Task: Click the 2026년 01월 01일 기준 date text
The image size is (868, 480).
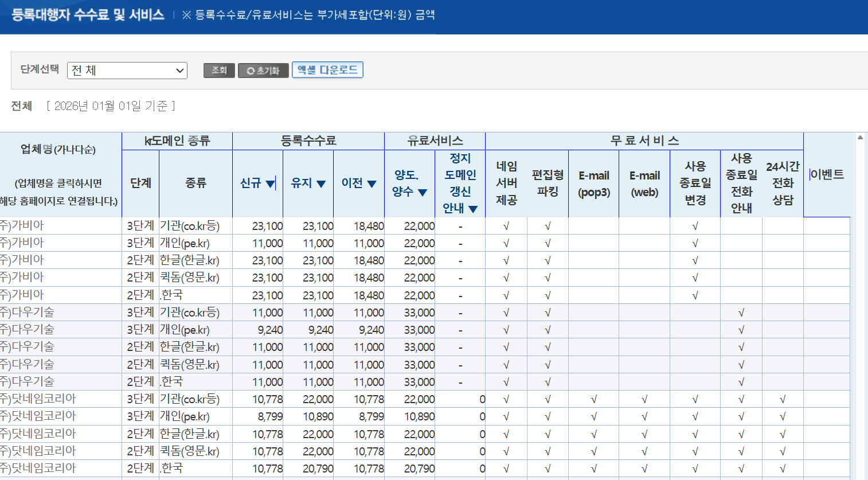Action: 111,106
